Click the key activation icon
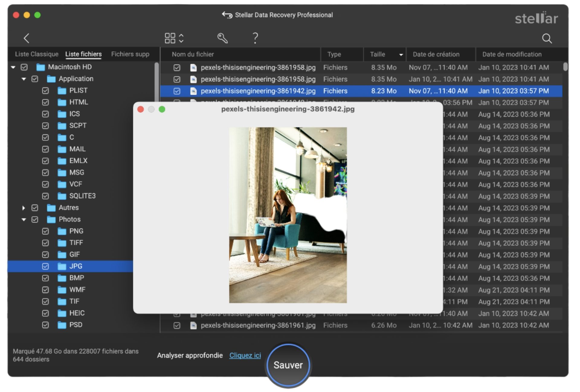 (x=223, y=38)
